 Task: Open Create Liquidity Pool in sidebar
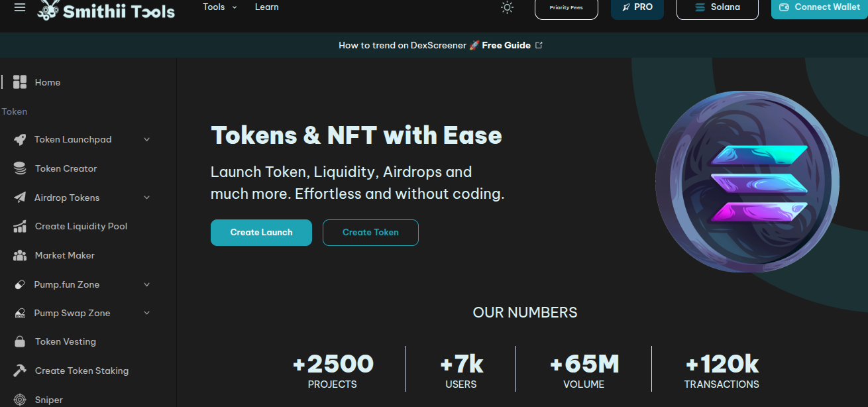(x=81, y=226)
